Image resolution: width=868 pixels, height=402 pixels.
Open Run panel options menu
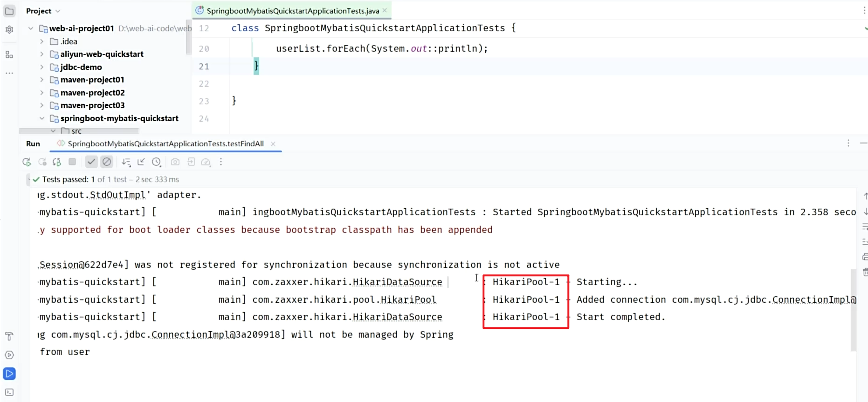coord(848,143)
